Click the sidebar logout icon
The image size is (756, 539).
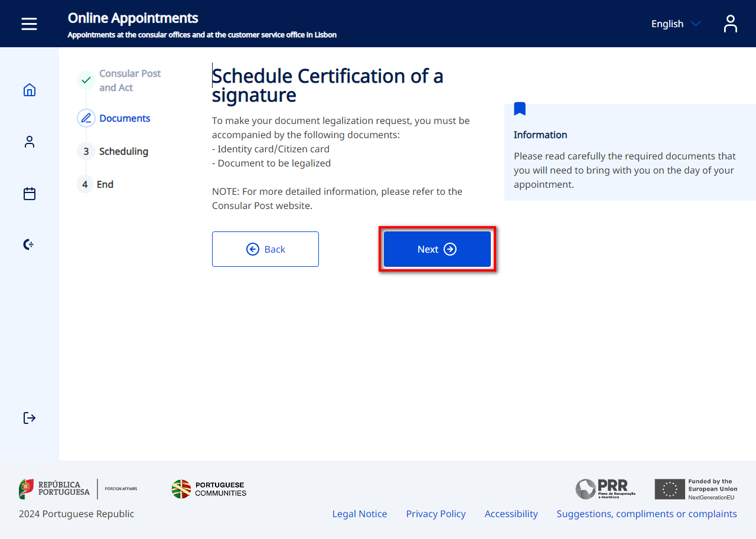click(30, 418)
